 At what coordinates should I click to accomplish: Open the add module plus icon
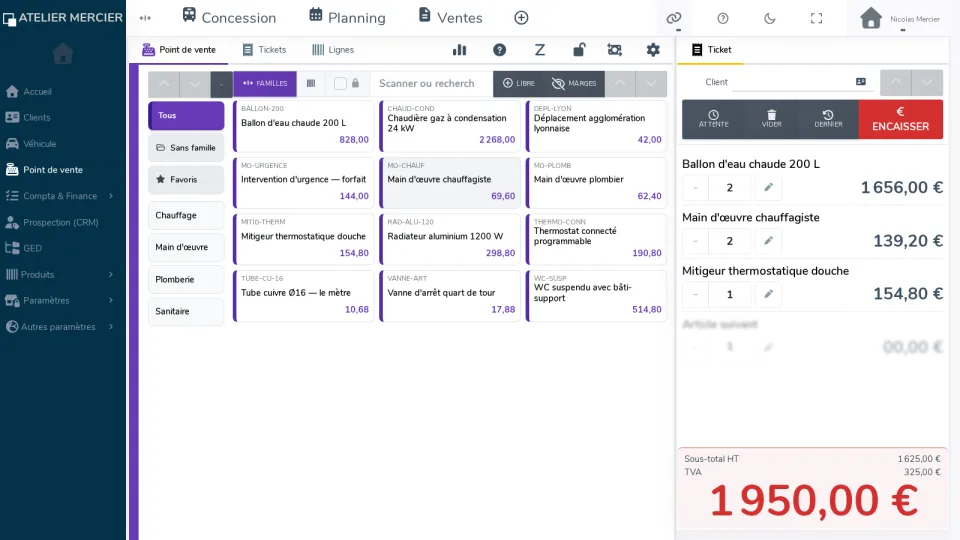point(521,18)
